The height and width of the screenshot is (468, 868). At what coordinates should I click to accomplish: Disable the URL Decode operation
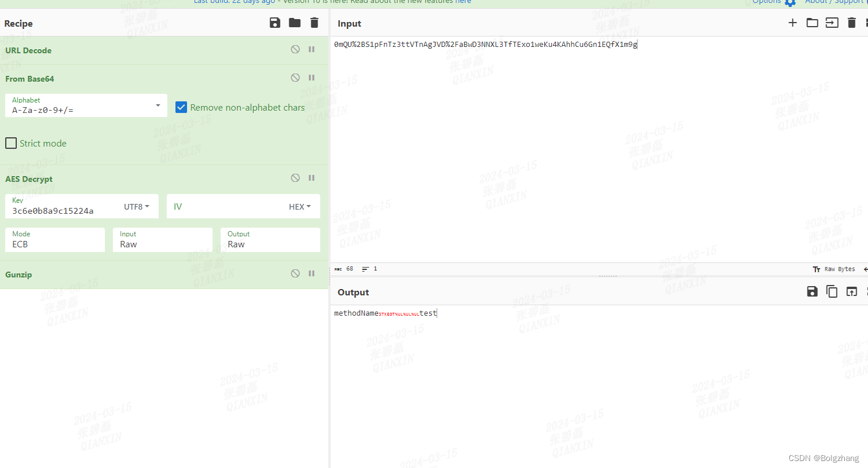click(295, 50)
